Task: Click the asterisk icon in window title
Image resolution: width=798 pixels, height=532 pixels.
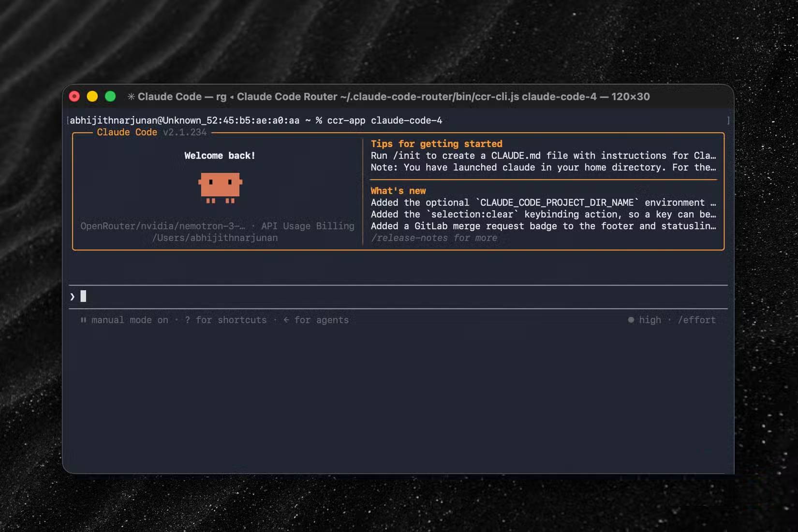Action: click(131, 97)
